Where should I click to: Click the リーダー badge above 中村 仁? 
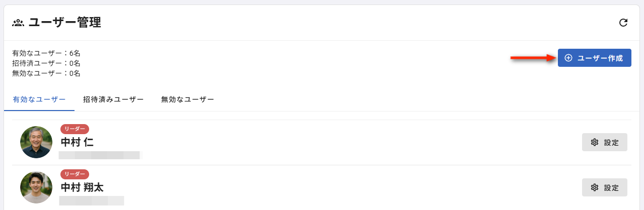point(75,129)
